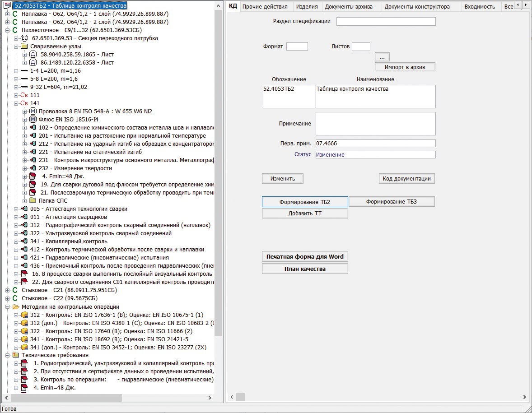Viewport: 532px width, 413px height.
Task: Click the note icon beside 4. Emin=48 Дж. under Св 141
Action: 33,176
